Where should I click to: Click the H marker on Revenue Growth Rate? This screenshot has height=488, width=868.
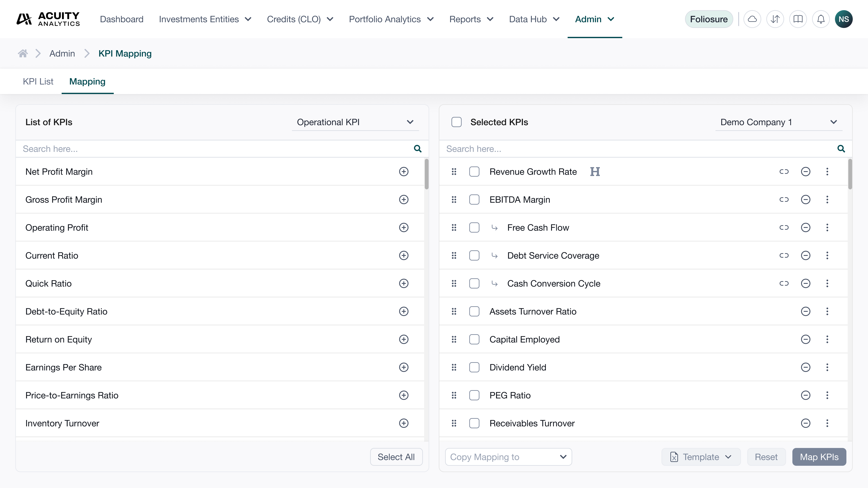[595, 172]
